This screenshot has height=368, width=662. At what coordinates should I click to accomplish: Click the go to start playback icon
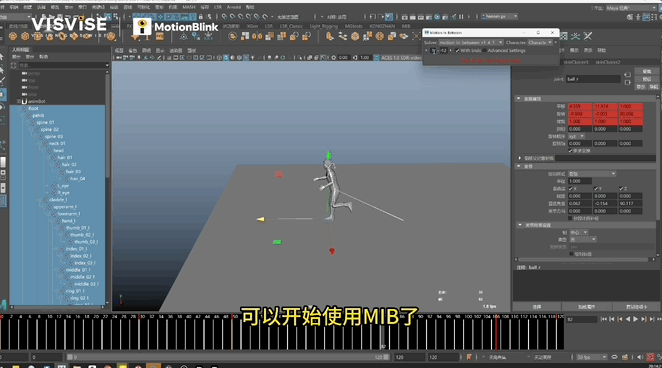coord(604,319)
